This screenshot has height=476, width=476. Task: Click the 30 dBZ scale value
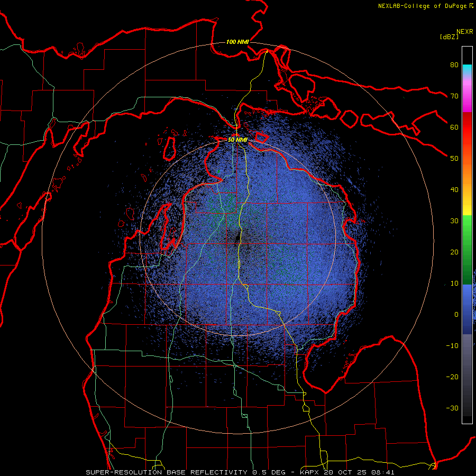454,221
